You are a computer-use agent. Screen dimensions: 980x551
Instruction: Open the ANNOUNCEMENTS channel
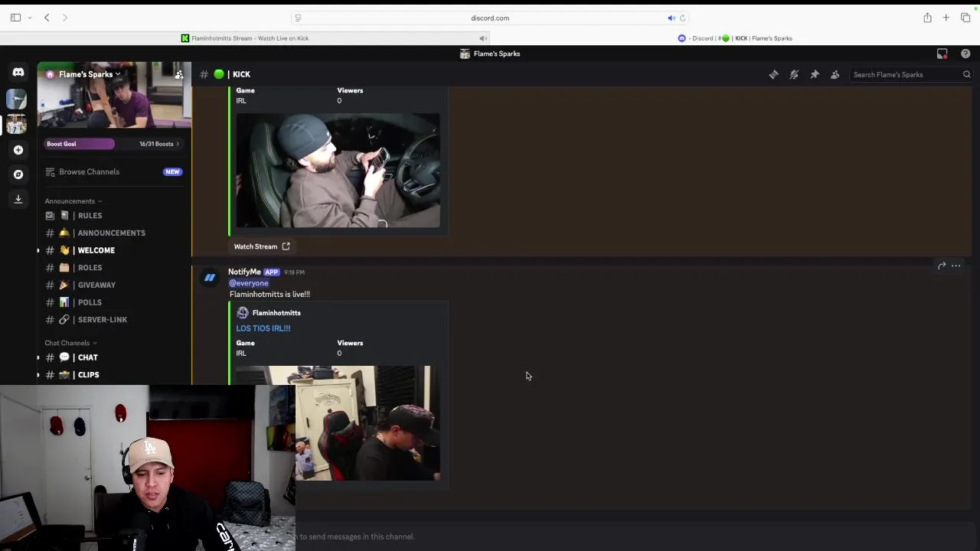pyautogui.click(x=113, y=233)
